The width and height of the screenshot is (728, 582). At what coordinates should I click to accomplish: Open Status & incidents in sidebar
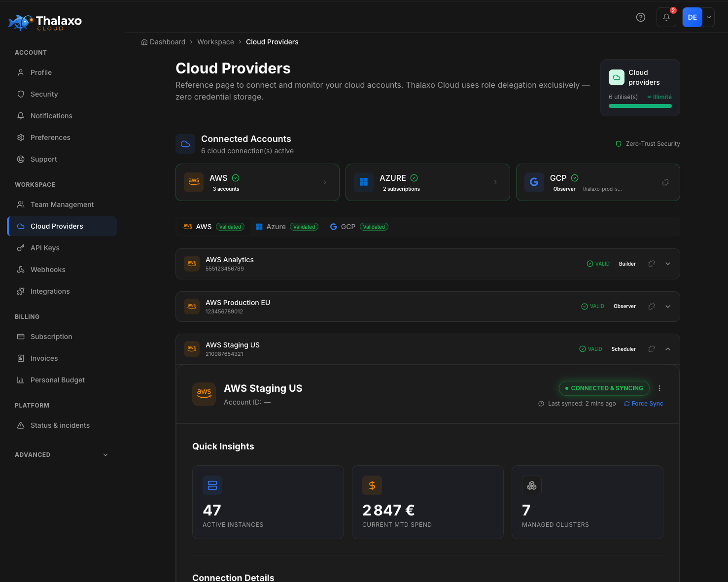(x=62, y=425)
